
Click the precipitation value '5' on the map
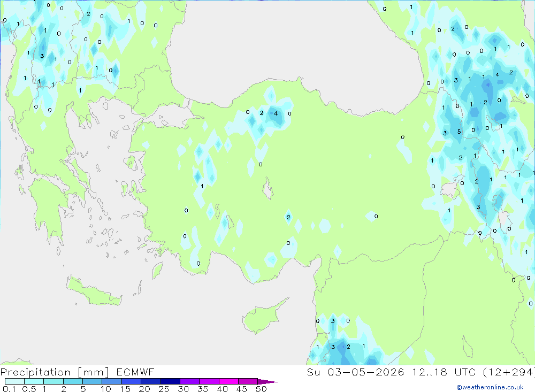point(459,132)
